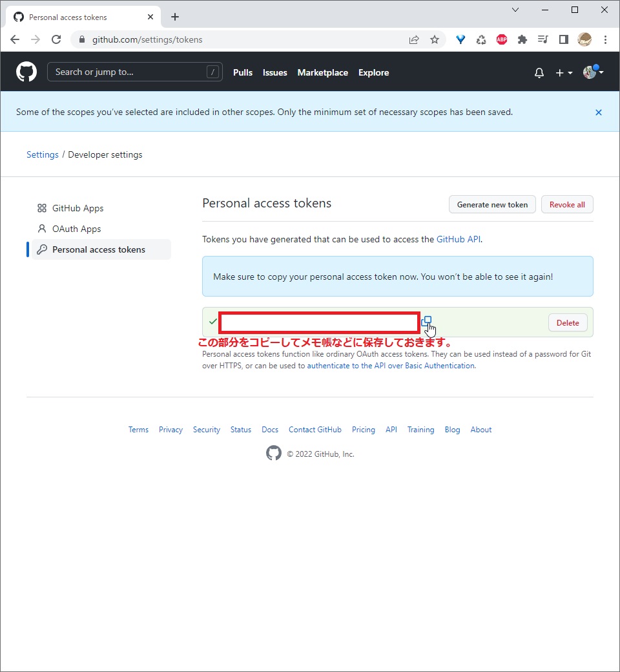Open the About footer link

[x=481, y=430]
